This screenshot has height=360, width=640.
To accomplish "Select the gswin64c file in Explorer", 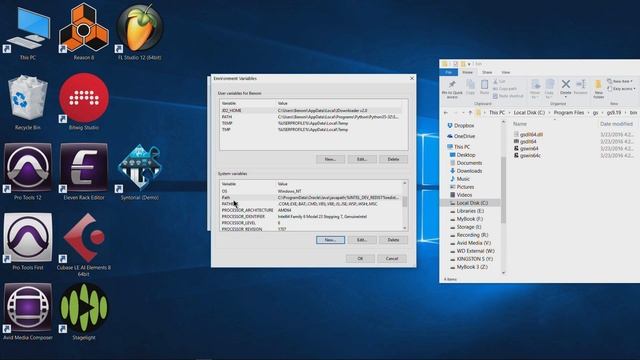I will pos(527,156).
